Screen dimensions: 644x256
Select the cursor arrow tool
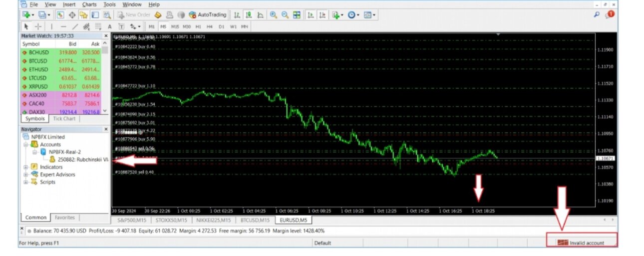pos(26,26)
